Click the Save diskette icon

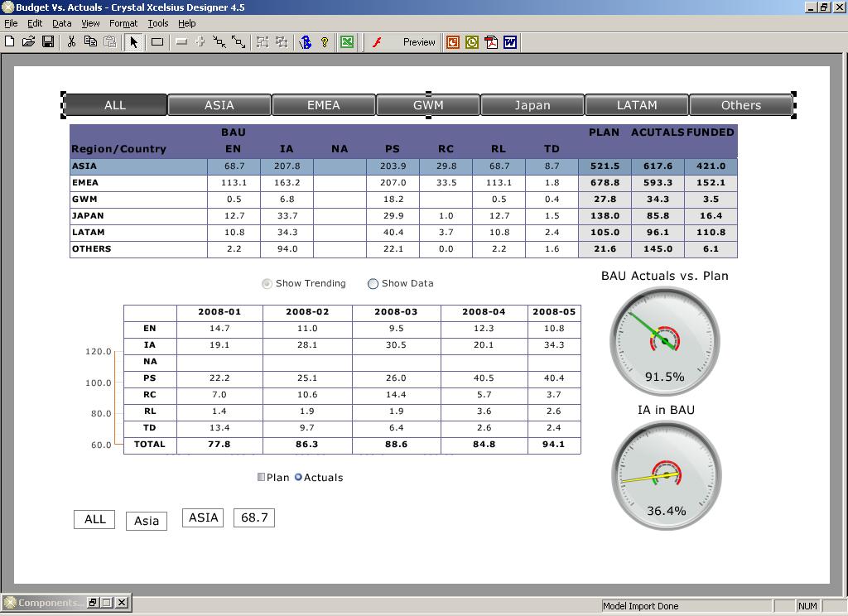(46, 42)
